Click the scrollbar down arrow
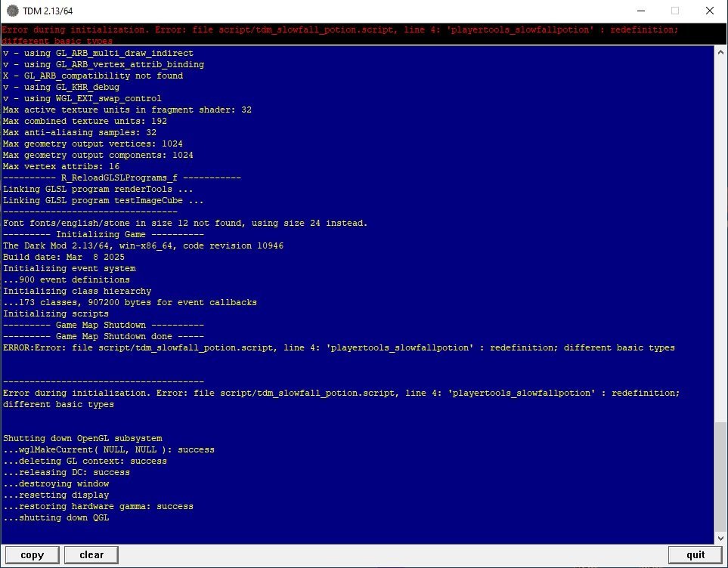This screenshot has width=728, height=568. (720, 539)
